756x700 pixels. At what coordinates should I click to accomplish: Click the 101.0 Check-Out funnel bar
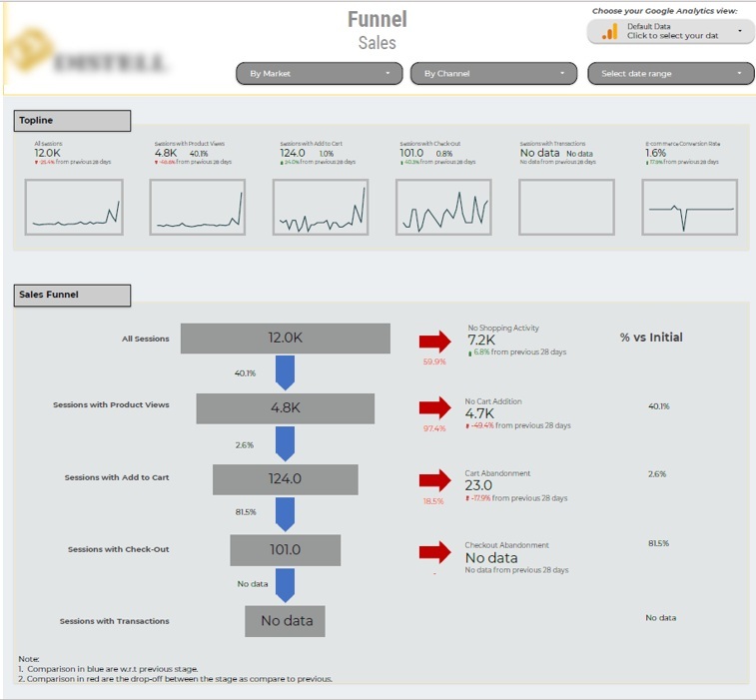click(286, 550)
